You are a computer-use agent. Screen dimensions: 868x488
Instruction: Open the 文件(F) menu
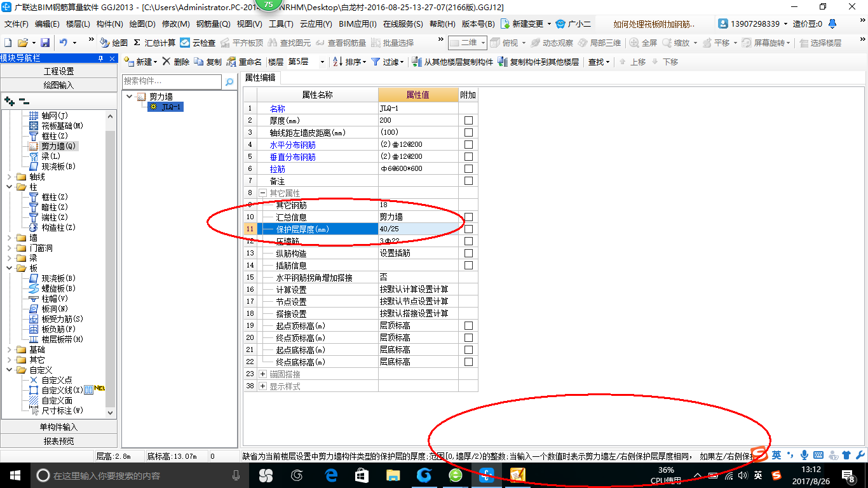(x=16, y=24)
